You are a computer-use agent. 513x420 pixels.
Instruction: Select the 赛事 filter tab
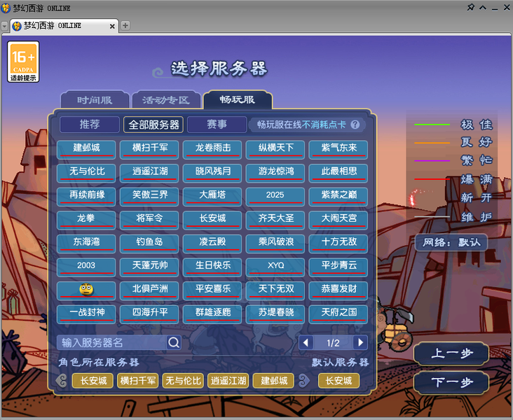[217, 125]
